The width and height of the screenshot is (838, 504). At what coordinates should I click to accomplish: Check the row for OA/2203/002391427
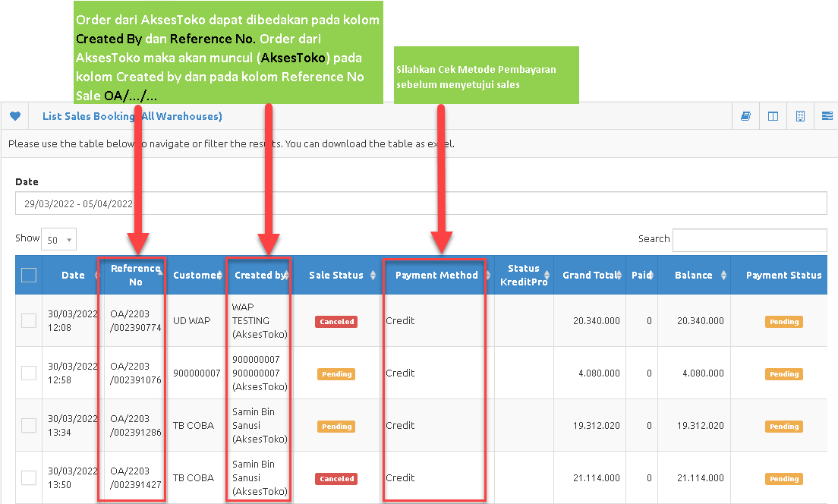point(29,477)
